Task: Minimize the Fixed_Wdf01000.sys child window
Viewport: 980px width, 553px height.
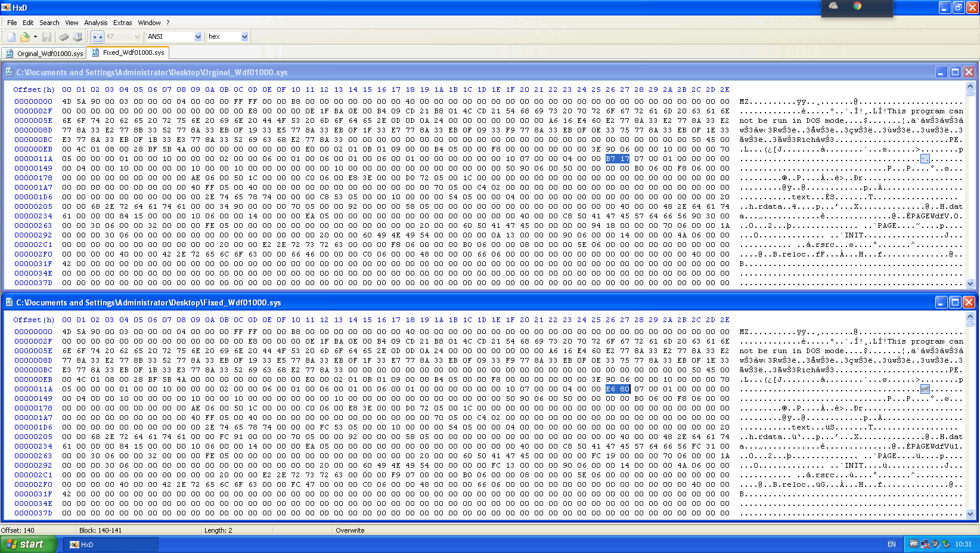Action: click(x=941, y=302)
